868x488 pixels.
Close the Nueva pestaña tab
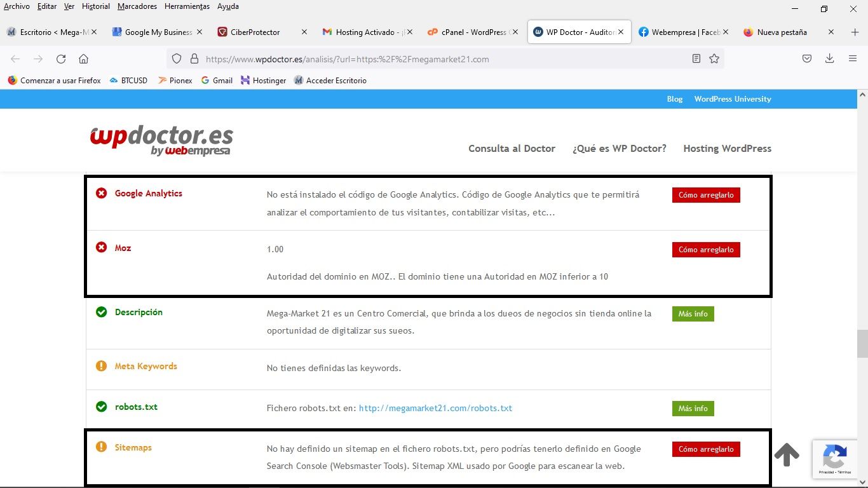click(x=831, y=32)
